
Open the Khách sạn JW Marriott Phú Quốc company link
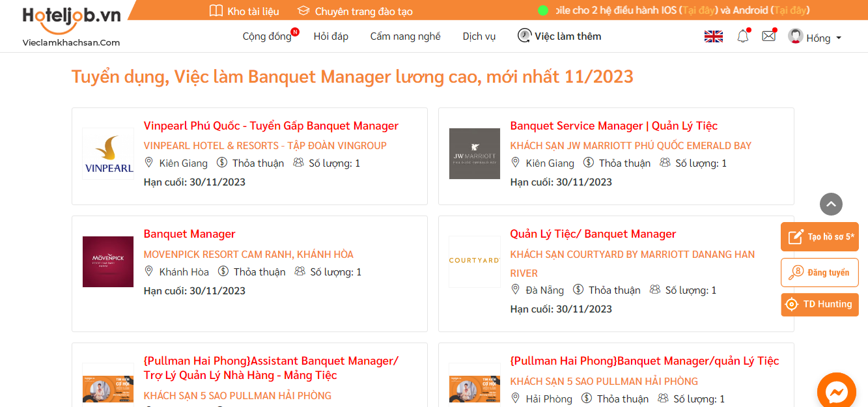(x=631, y=145)
